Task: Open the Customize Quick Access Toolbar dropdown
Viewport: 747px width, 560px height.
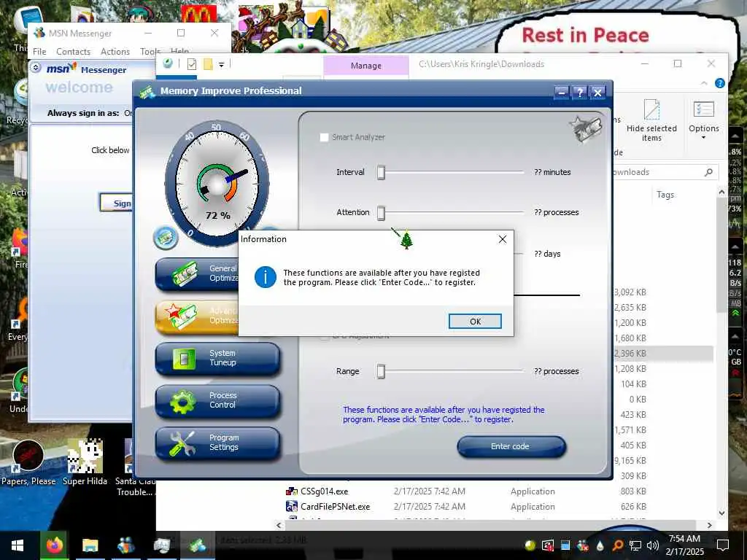Action: [x=222, y=64]
